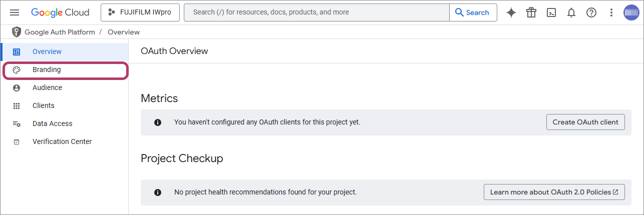644x215 pixels.
Task: Click the Create OAuth client button
Action: tap(585, 122)
